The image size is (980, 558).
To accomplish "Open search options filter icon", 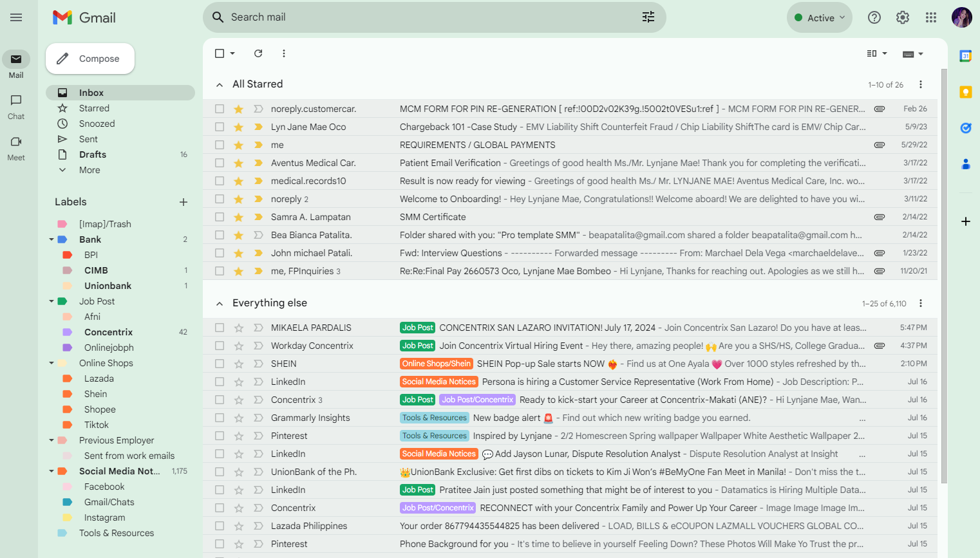I will (648, 17).
